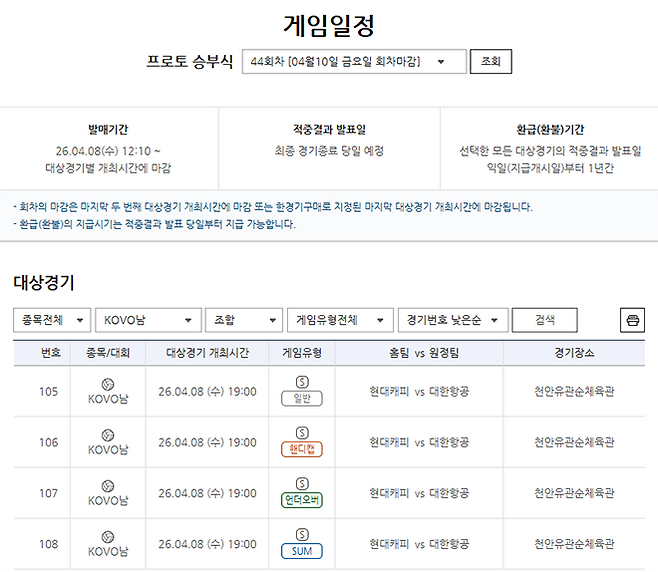Select the 일반 game type badge

(302, 399)
